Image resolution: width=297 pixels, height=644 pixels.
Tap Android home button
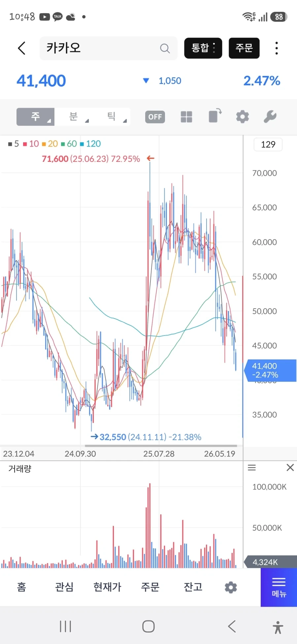[x=148, y=626]
